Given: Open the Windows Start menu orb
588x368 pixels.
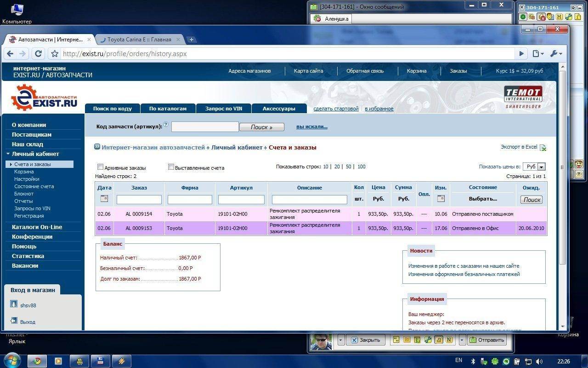Looking at the screenshot, I should 12,360.
